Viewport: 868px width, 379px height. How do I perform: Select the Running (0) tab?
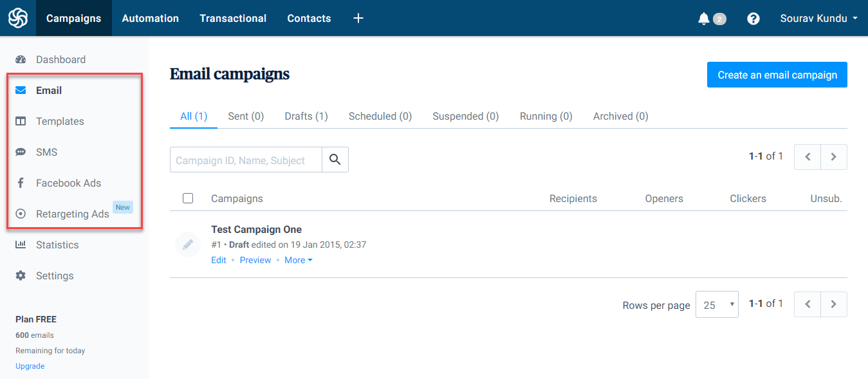coord(546,116)
